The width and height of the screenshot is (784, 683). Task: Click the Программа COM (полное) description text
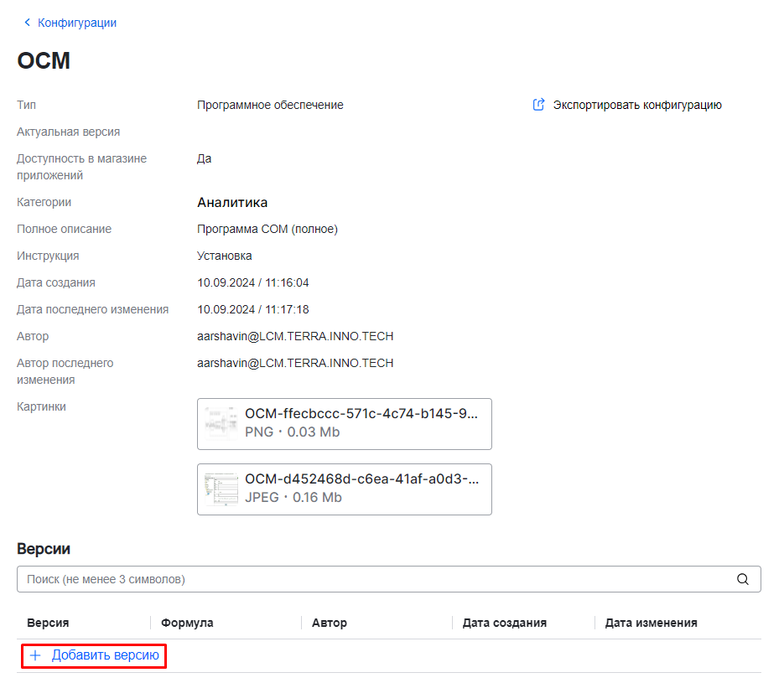point(267,229)
